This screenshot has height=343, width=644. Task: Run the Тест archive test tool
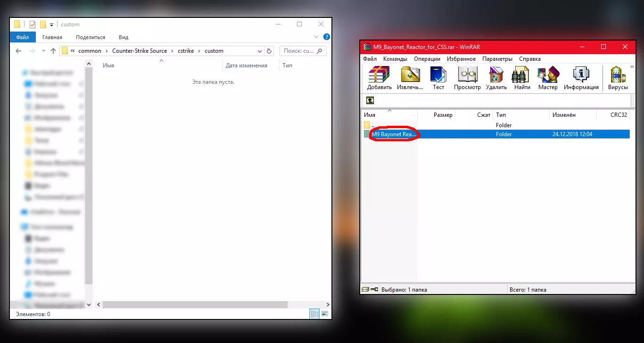coord(438,74)
